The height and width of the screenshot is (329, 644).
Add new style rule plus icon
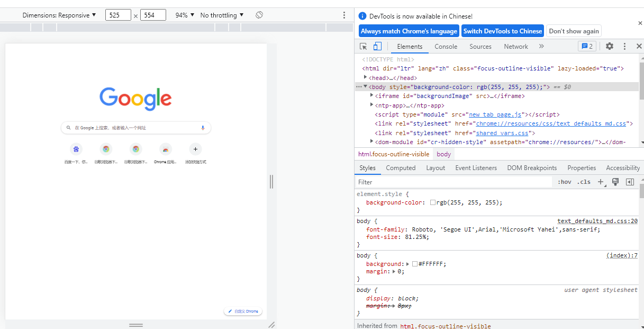click(x=601, y=182)
